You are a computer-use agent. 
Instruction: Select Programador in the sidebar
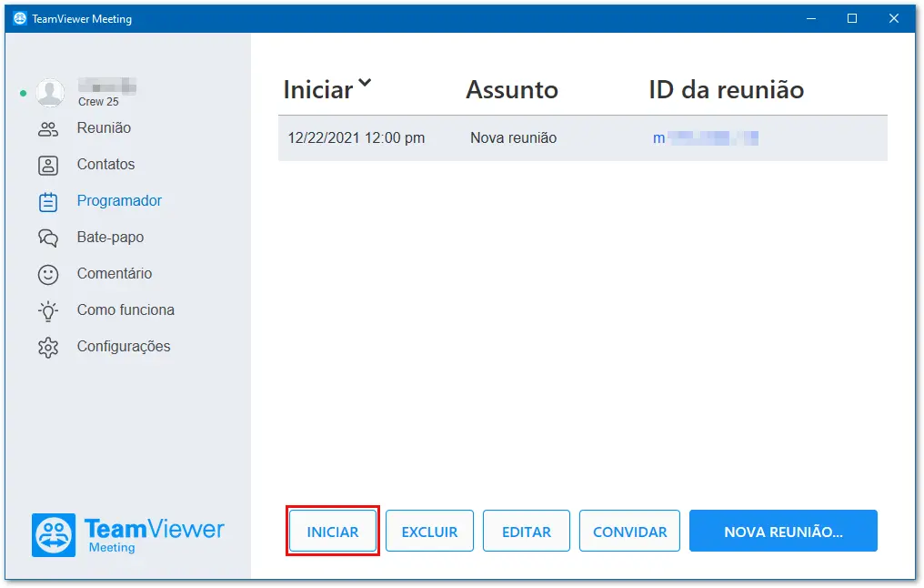(119, 201)
